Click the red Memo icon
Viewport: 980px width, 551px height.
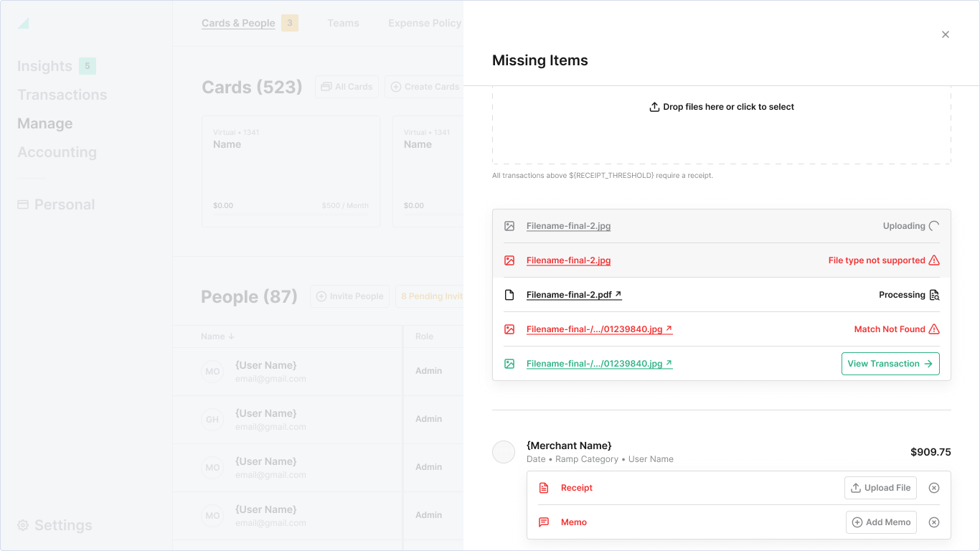544,522
